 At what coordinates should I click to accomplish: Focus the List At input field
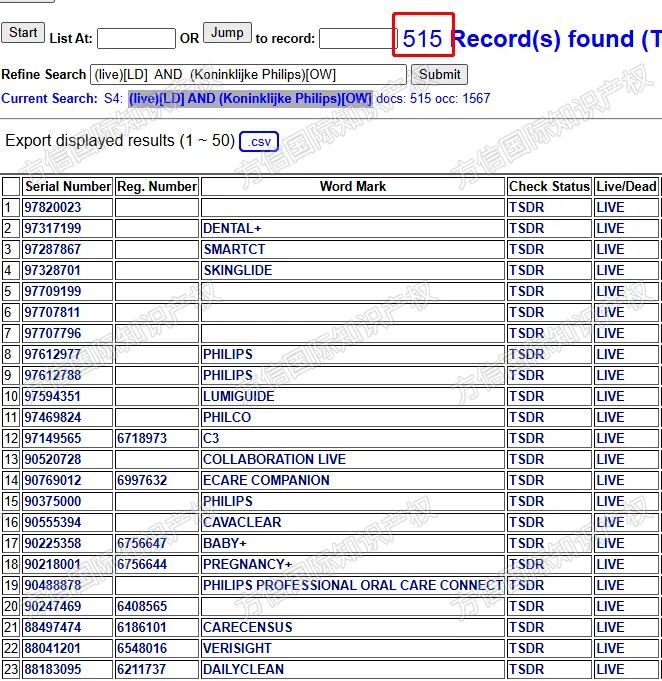point(136,39)
